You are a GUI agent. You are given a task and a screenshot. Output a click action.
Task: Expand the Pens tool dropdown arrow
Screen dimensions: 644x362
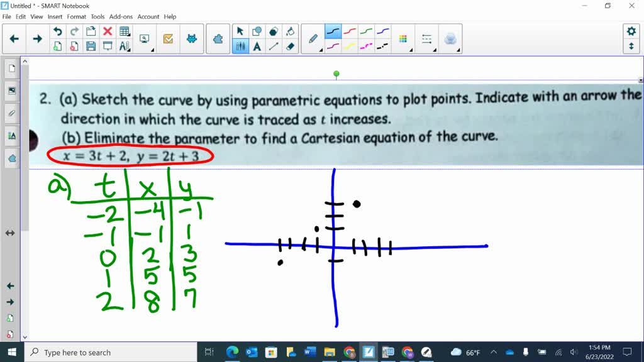pos(321,50)
